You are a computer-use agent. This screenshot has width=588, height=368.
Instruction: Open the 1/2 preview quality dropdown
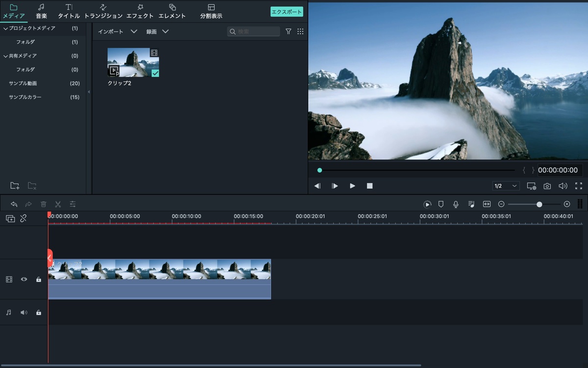click(x=506, y=186)
